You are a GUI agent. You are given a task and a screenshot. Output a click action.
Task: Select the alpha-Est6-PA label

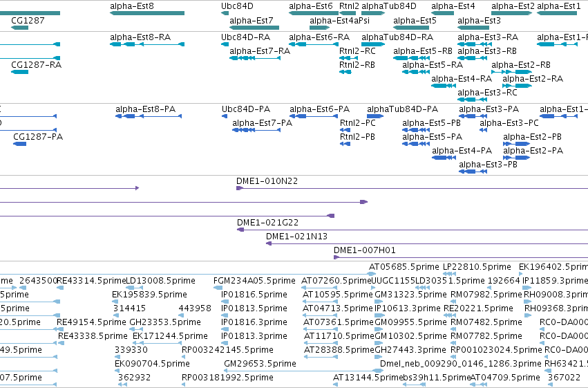(319, 109)
